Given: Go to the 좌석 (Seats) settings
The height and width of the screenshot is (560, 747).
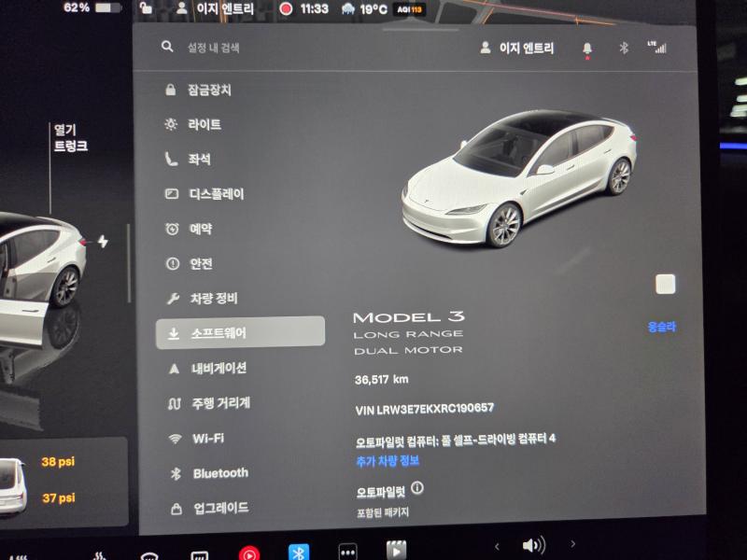Looking at the screenshot, I should point(188,159).
